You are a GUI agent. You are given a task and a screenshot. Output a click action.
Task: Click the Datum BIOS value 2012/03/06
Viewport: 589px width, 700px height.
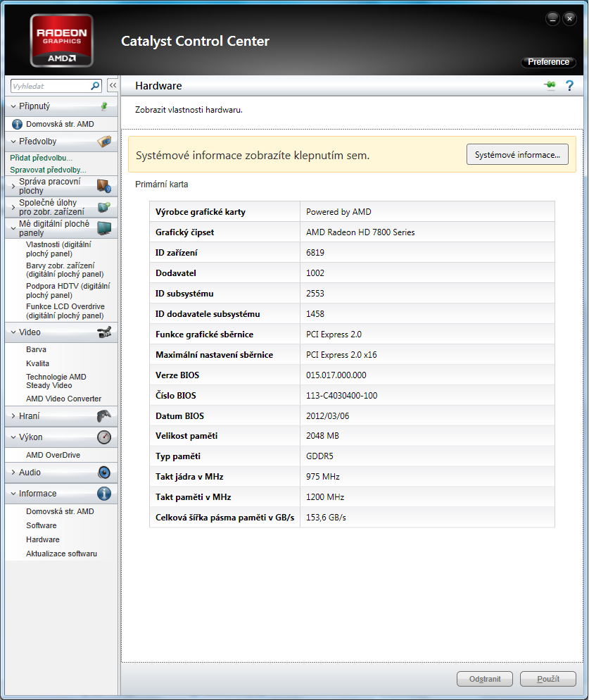[x=327, y=416]
